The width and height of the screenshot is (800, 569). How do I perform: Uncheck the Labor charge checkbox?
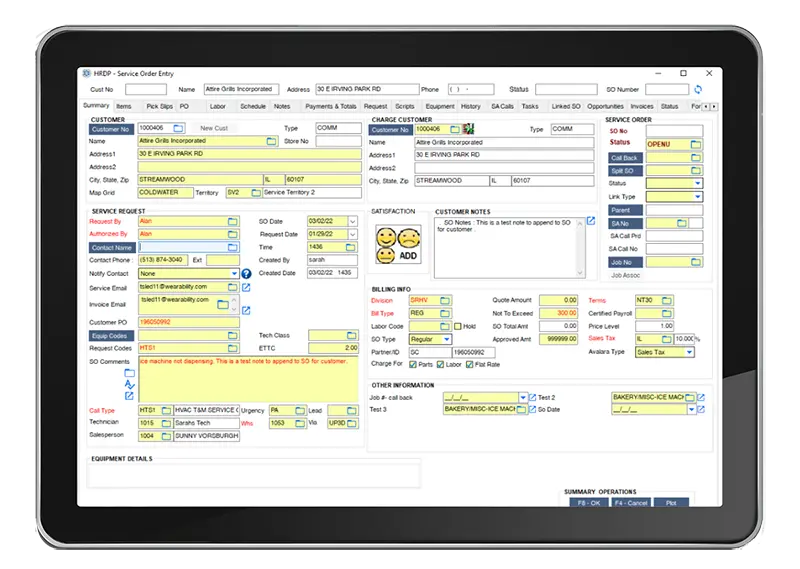pos(440,364)
